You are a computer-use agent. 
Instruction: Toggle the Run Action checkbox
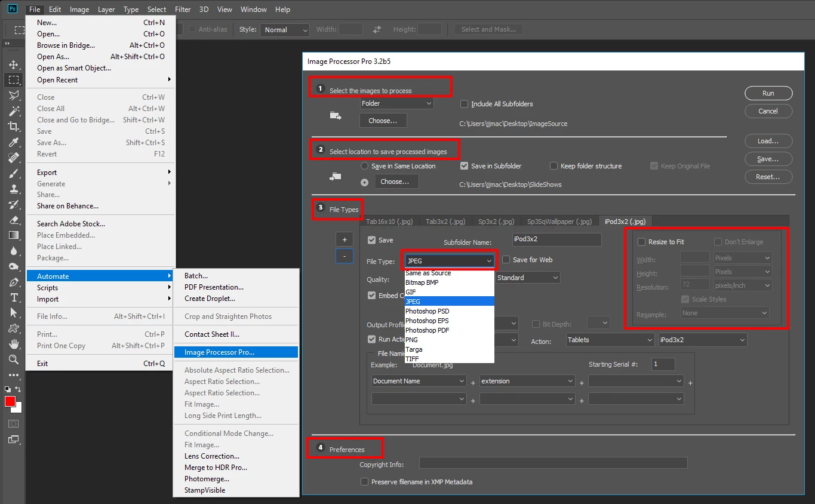(x=371, y=339)
